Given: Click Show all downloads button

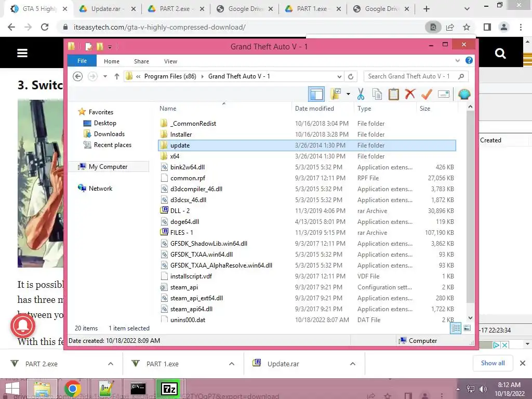Looking at the screenshot, I should pyautogui.click(x=493, y=363).
